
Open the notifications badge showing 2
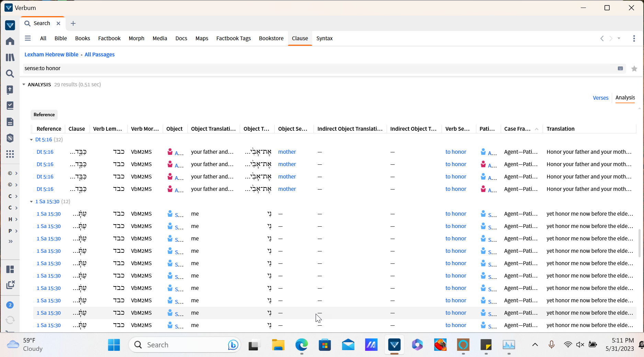point(10,305)
